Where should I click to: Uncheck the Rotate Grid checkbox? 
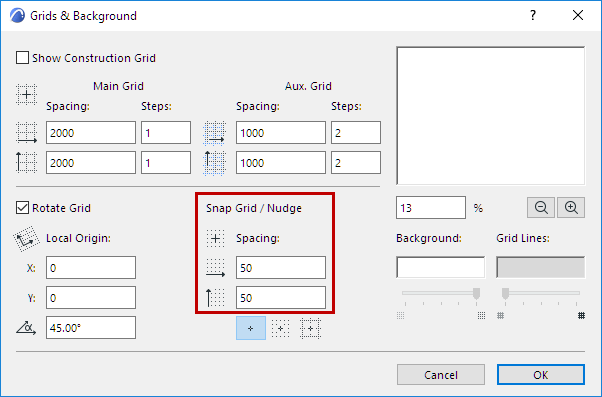(x=22, y=208)
